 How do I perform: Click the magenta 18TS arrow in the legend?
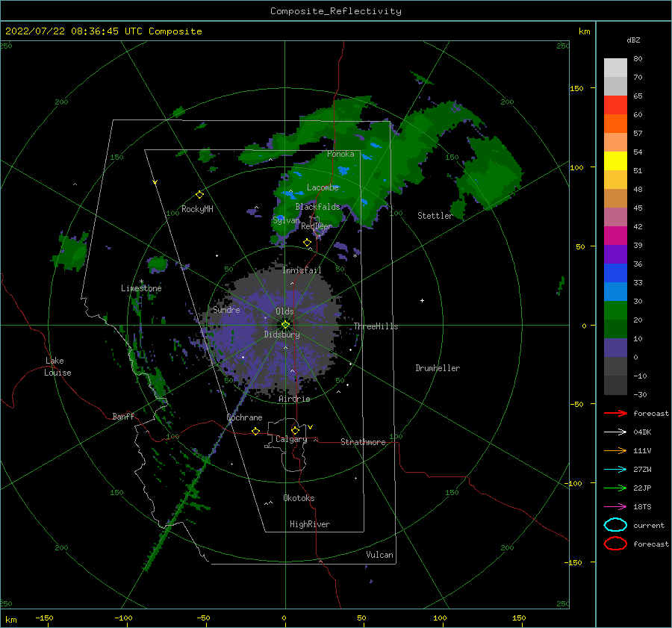(615, 507)
